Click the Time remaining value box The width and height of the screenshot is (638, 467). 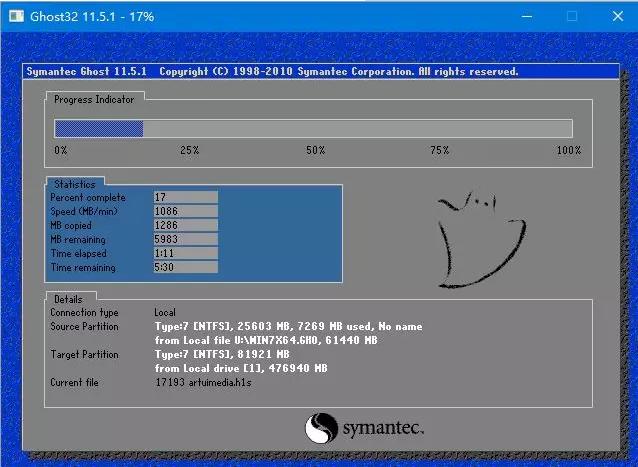pos(185,267)
